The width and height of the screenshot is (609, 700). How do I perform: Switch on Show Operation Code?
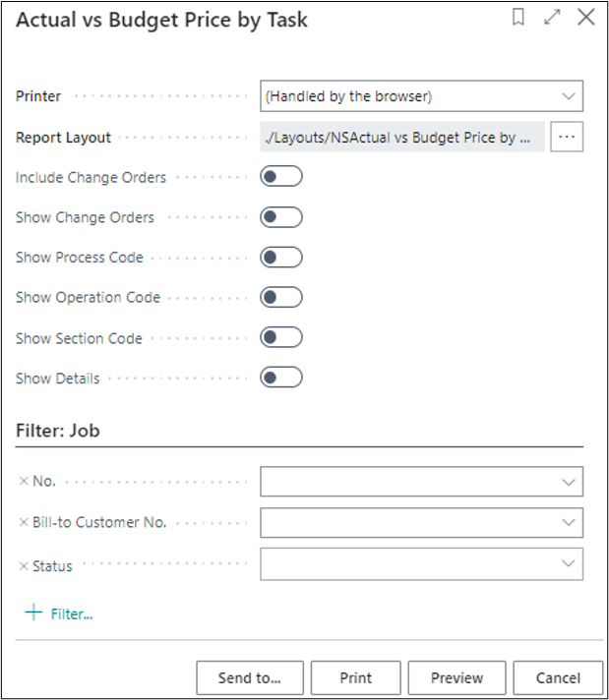click(280, 297)
